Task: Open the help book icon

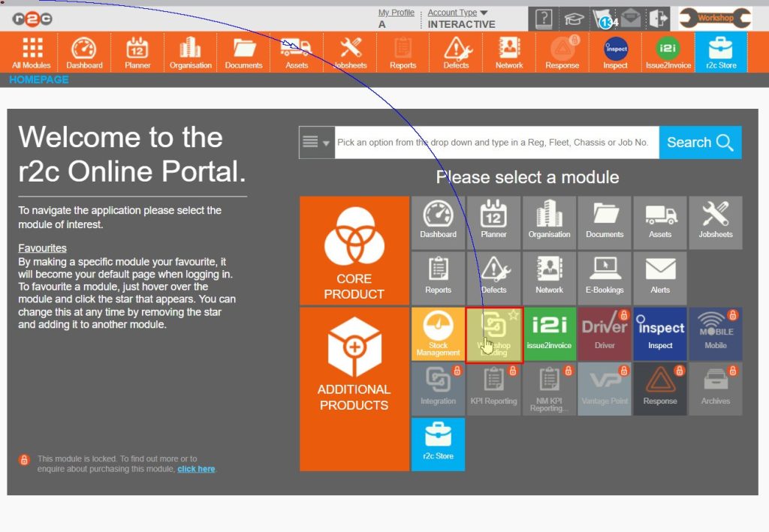Action: coord(544,19)
